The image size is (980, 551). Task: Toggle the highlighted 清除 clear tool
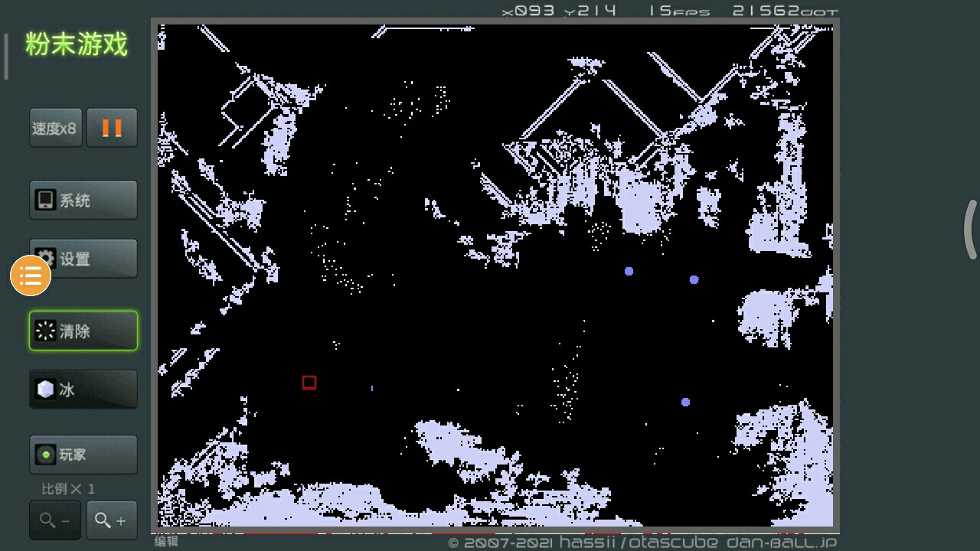[x=83, y=331]
